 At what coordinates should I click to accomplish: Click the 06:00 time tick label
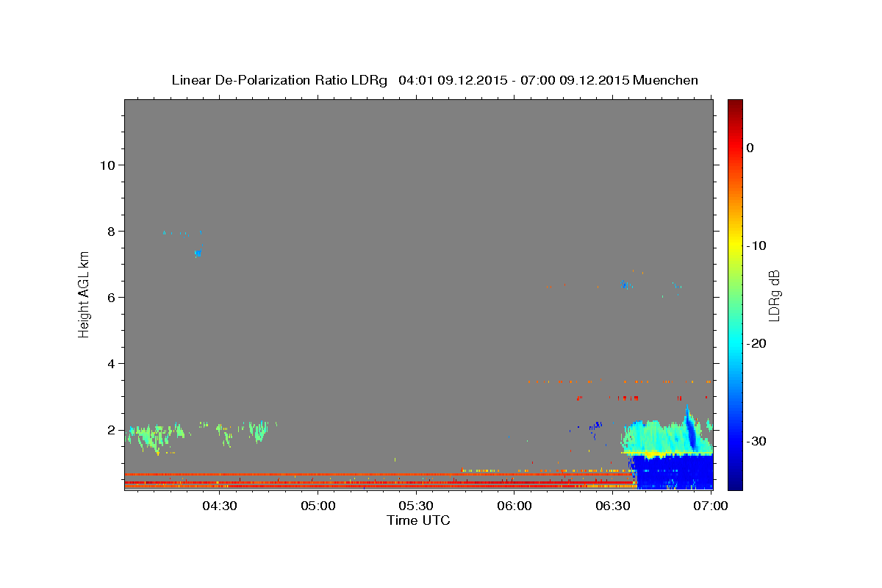coord(514,506)
